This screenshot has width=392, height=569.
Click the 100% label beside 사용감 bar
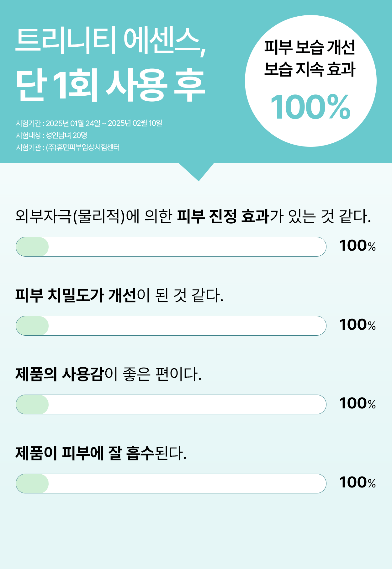pos(358,403)
